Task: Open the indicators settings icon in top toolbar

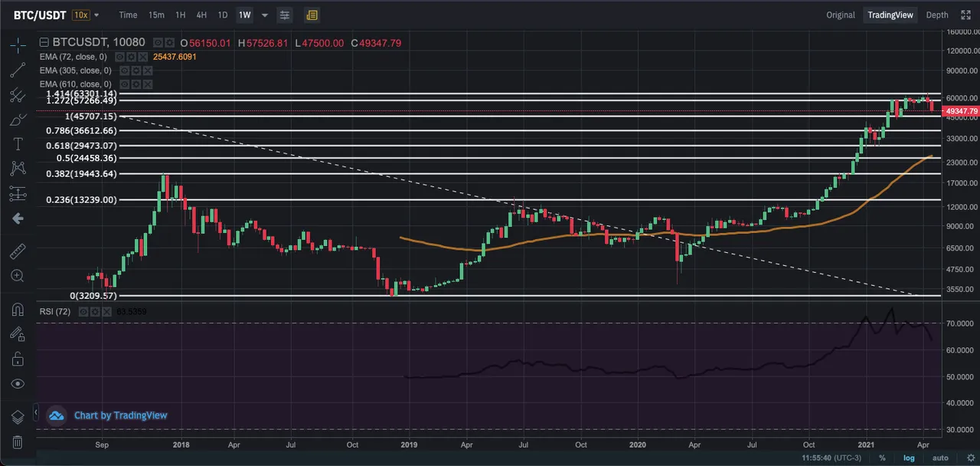Action: coord(284,15)
